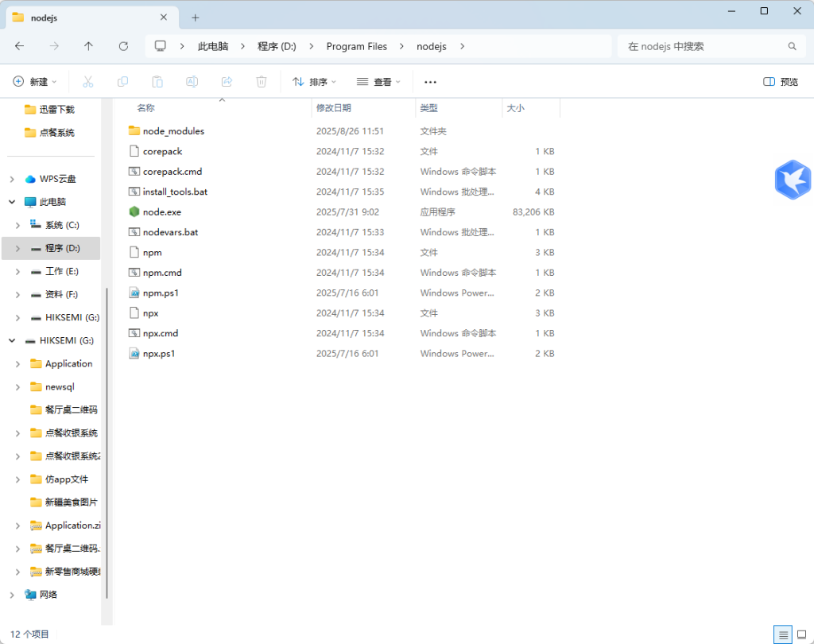Screen dimensions: 814x644
Task: Open a new tab with plus button
Action: 196,17
